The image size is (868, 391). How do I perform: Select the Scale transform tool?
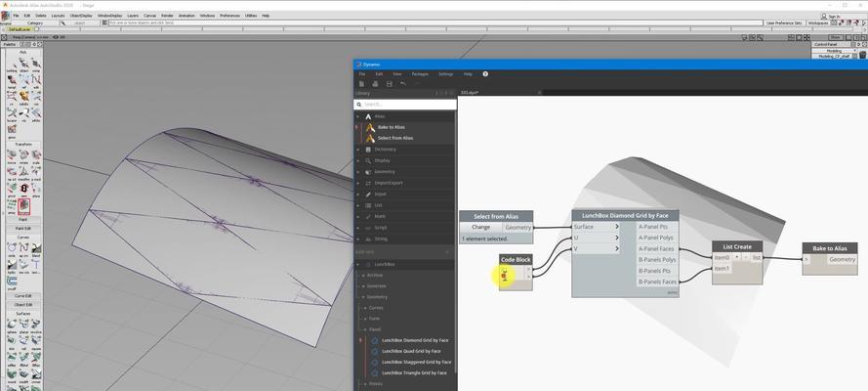(36, 157)
